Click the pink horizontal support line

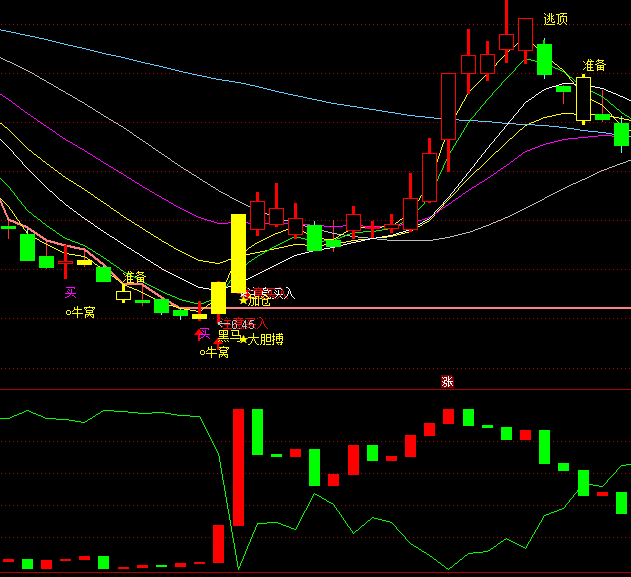point(450,308)
